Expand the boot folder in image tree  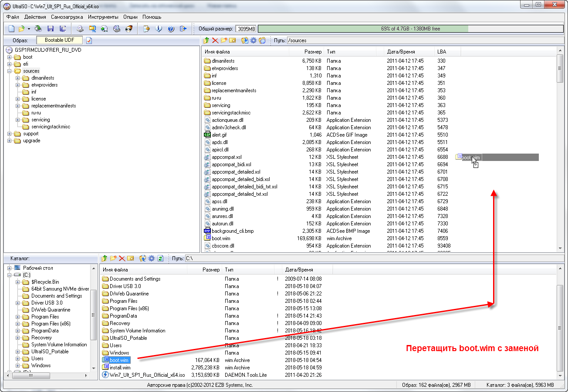9,57
